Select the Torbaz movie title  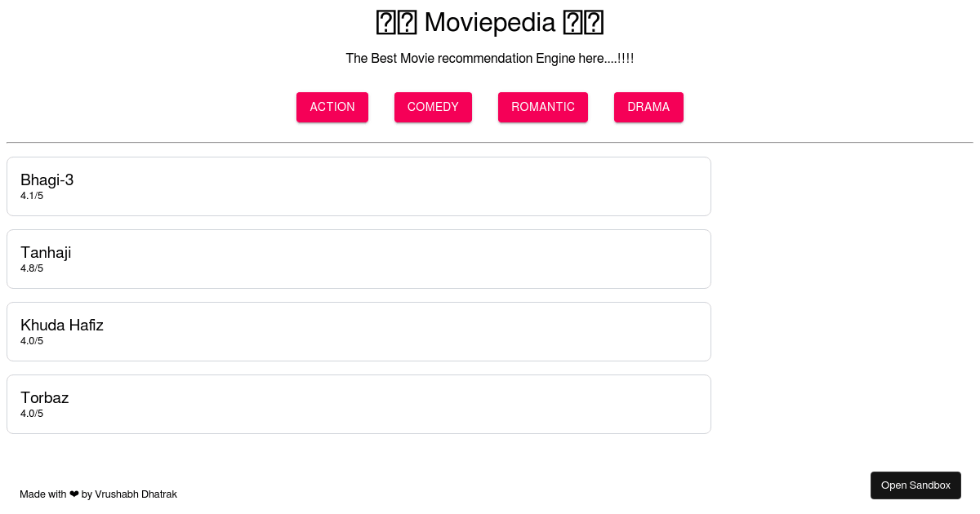pos(45,398)
